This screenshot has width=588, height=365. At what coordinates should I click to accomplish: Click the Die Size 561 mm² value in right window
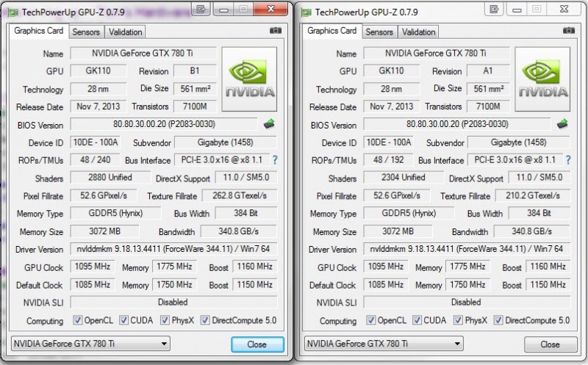coord(488,88)
